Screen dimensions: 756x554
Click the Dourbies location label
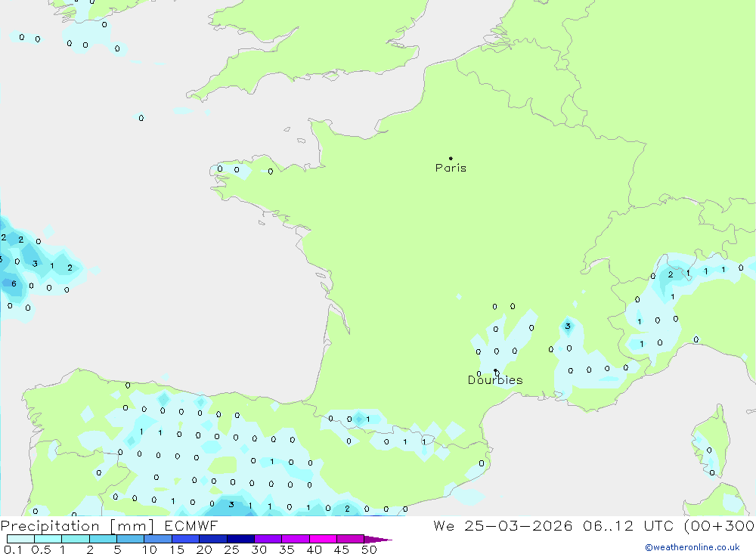tap(495, 380)
